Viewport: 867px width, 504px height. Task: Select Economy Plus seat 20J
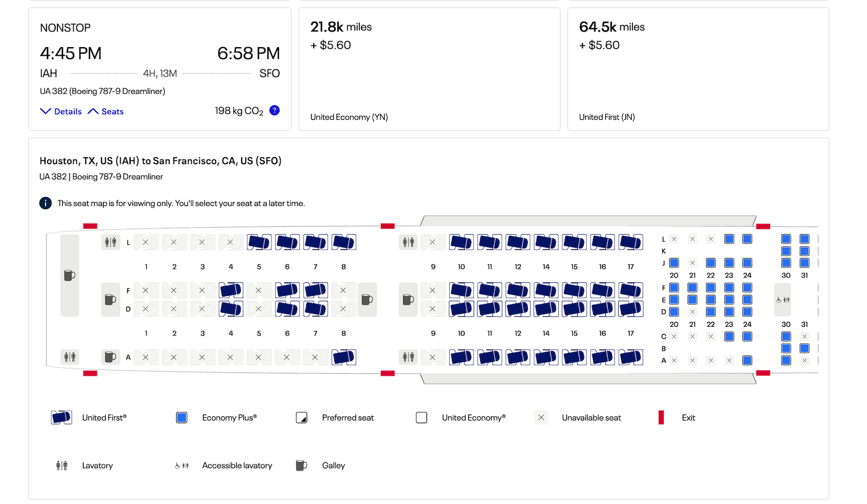[x=674, y=263]
